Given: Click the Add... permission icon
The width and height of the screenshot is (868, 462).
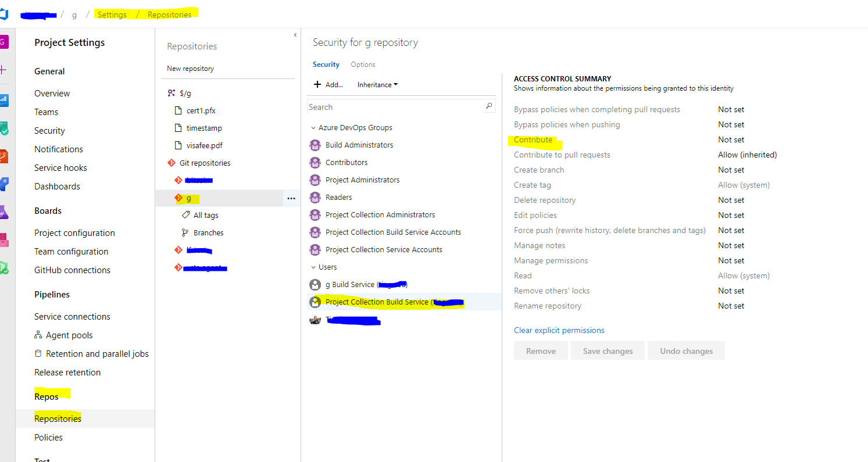Looking at the screenshot, I should point(318,84).
